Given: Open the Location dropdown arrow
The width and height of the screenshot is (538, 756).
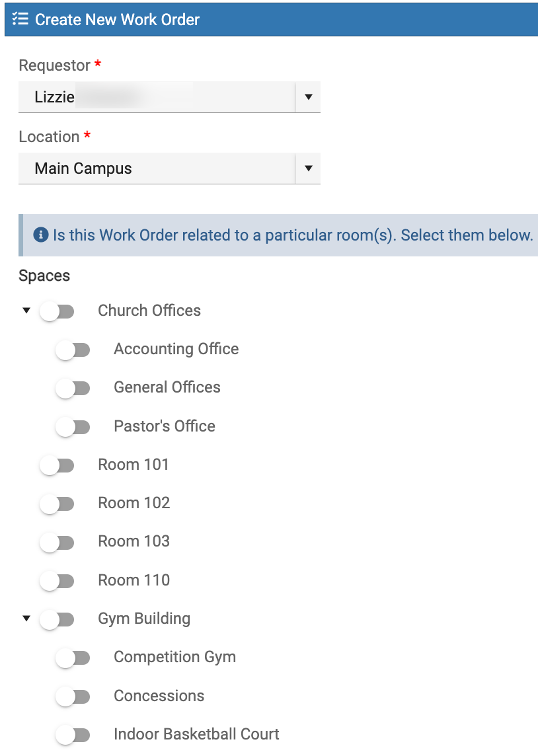Looking at the screenshot, I should pyautogui.click(x=309, y=169).
